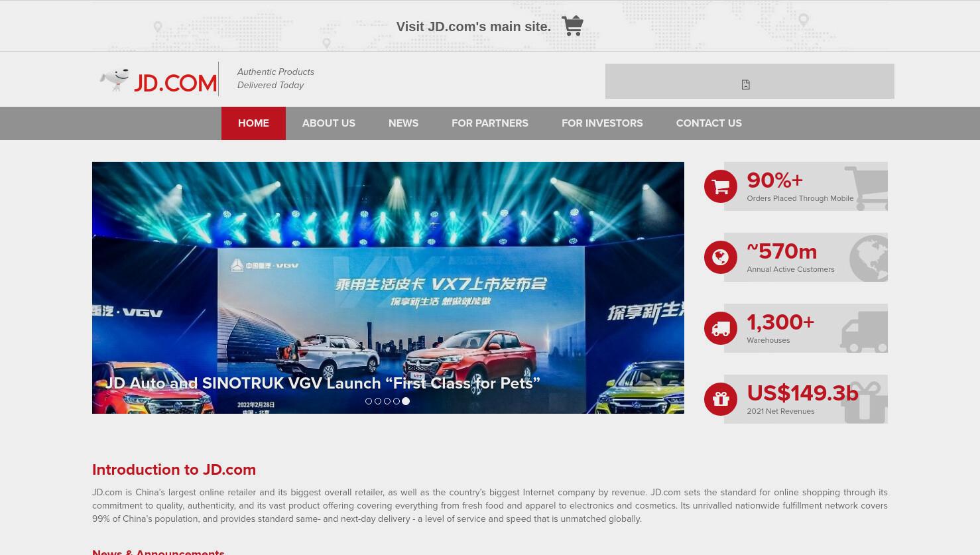Click the broken image placeholder in header banner
Screen dimensions: 980x555
coord(745,84)
